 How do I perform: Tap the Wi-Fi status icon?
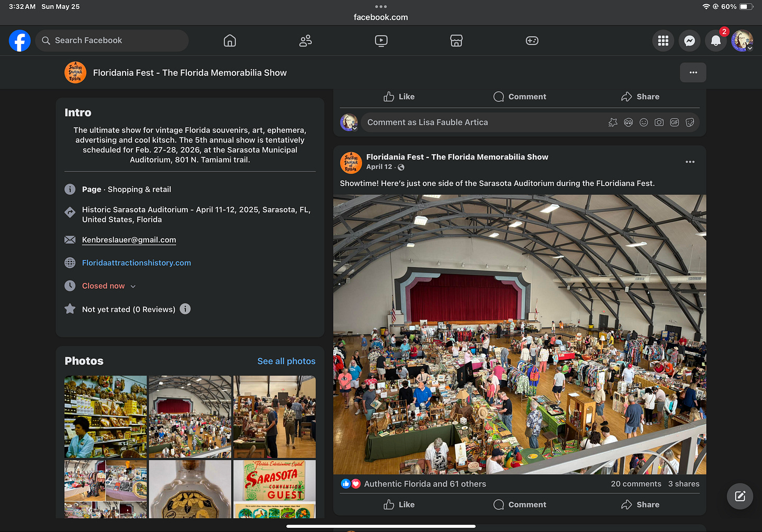pos(706,7)
